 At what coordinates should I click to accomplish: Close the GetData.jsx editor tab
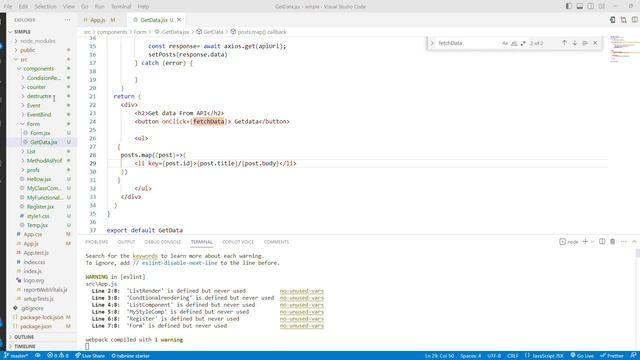(x=179, y=20)
